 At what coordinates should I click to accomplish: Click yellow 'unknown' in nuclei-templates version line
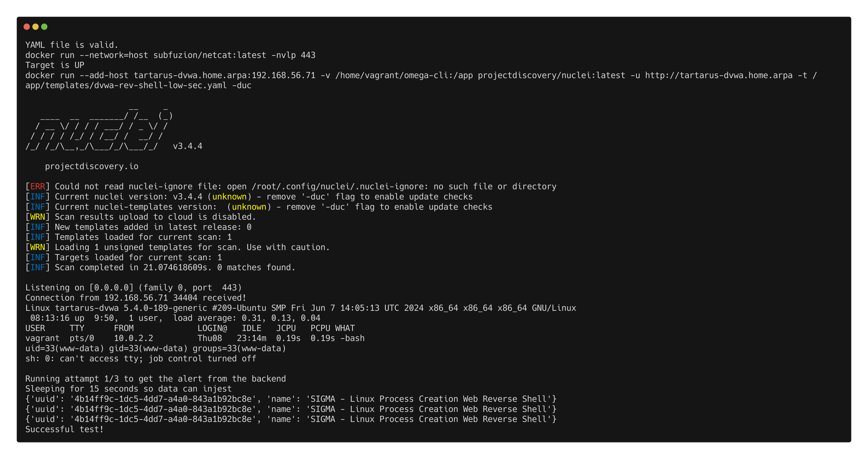pos(249,207)
